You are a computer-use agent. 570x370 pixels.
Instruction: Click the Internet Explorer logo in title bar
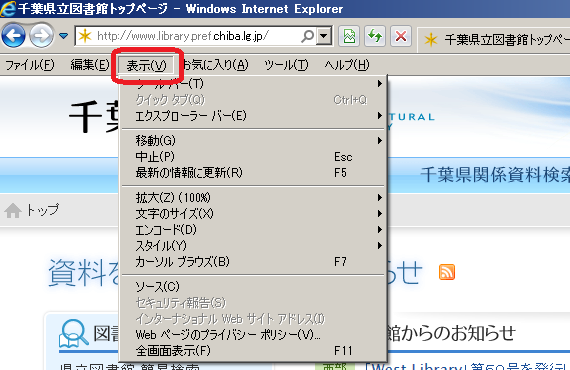click(x=8, y=8)
